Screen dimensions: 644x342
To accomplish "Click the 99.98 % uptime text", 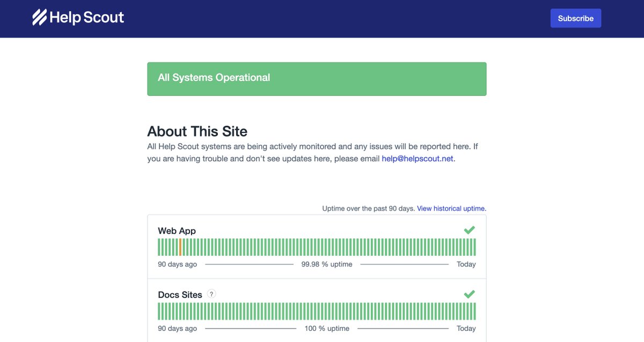I will pos(327,264).
